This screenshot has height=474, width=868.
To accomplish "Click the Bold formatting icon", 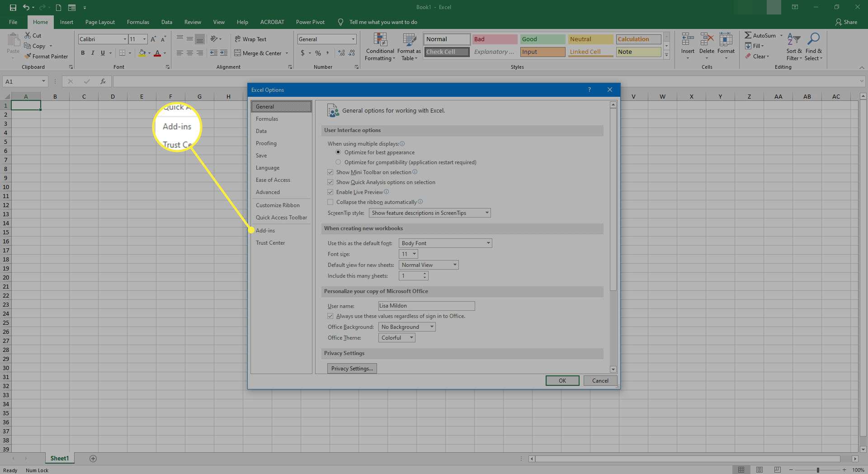I will pyautogui.click(x=83, y=53).
